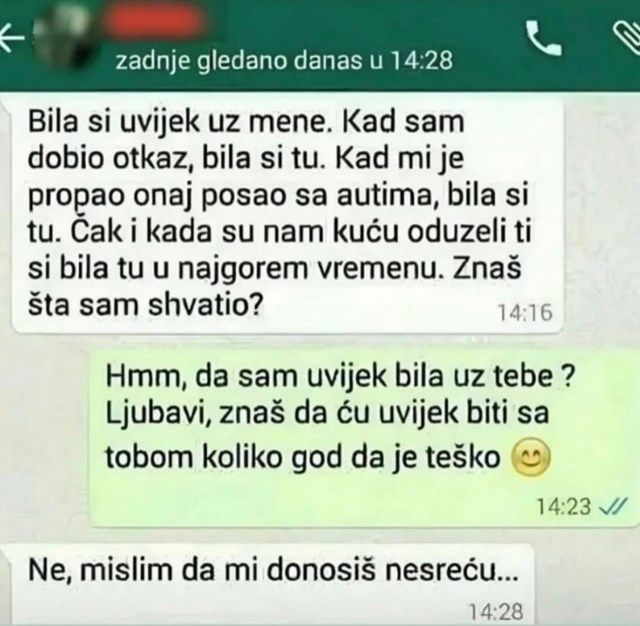
Task: Tap double check marks beside 14:23
Action: tap(612, 507)
